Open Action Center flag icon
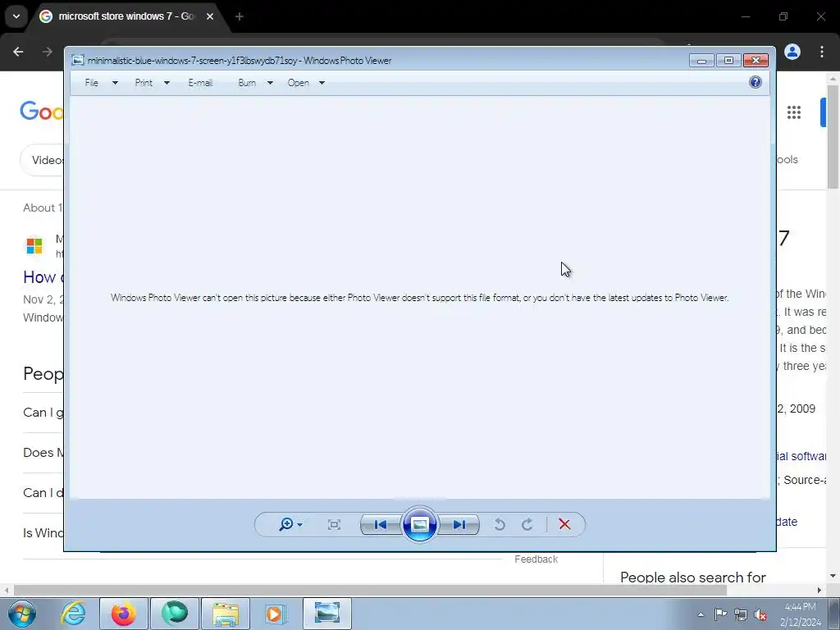Screen dimensions: 840x630 (720, 614)
